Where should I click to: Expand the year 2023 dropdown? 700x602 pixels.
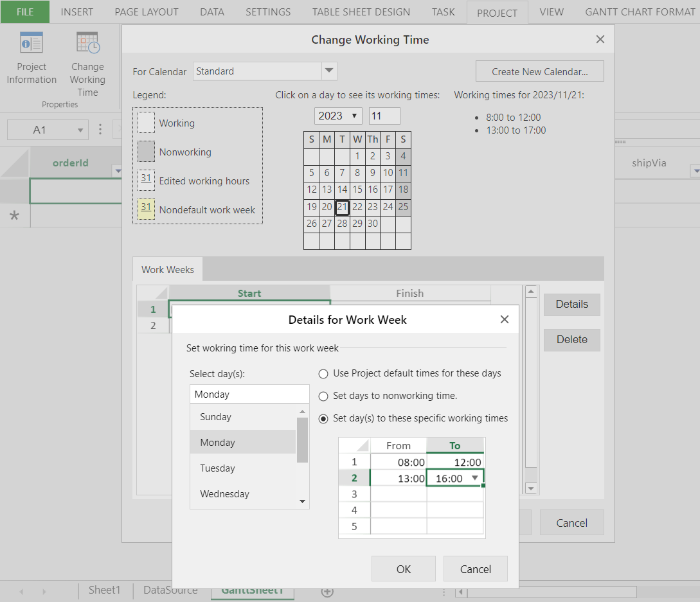[x=355, y=116]
